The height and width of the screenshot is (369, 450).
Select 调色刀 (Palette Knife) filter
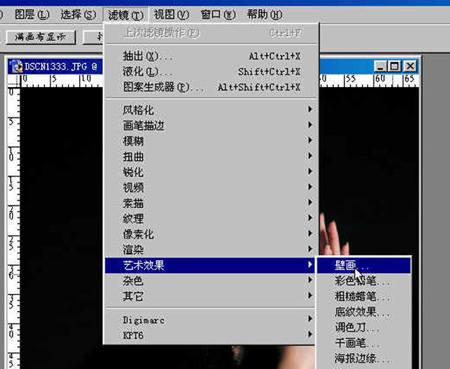tap(364, 327)
